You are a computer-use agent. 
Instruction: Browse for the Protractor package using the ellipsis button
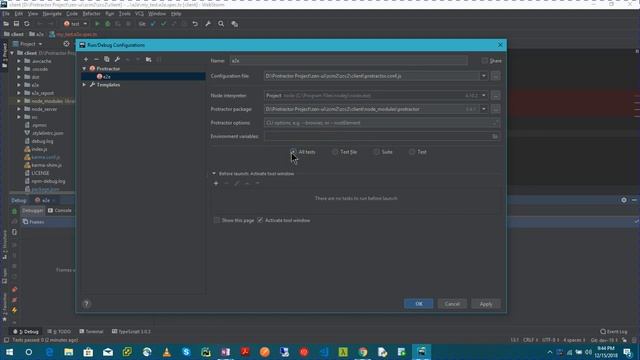pyautogui.click(x=496, y=109)
